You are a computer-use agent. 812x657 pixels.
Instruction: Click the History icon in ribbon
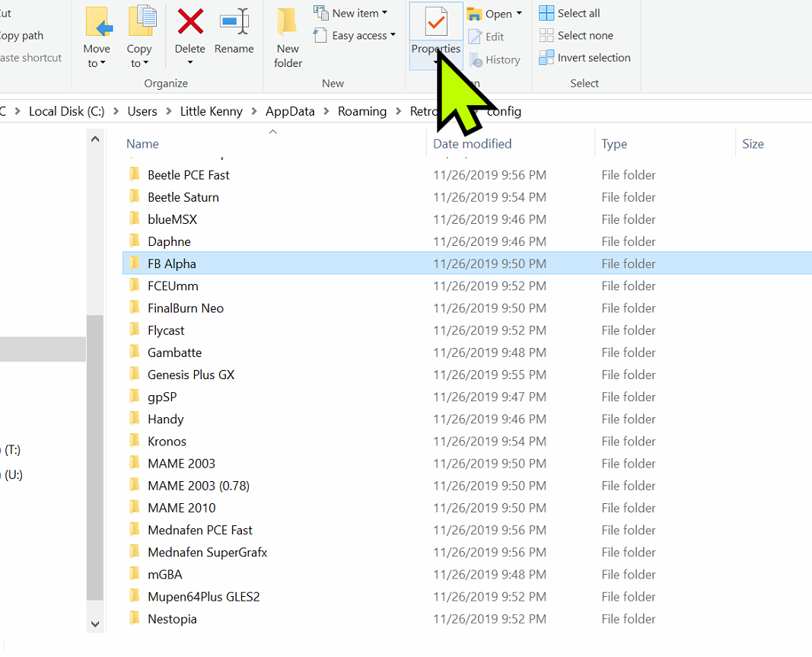476,60
